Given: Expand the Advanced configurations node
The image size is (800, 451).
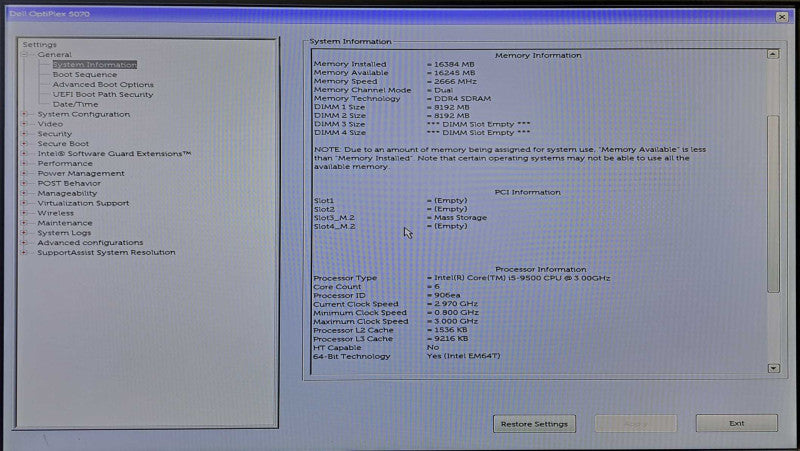Looking at the screenshot, I should coord(24,243).
